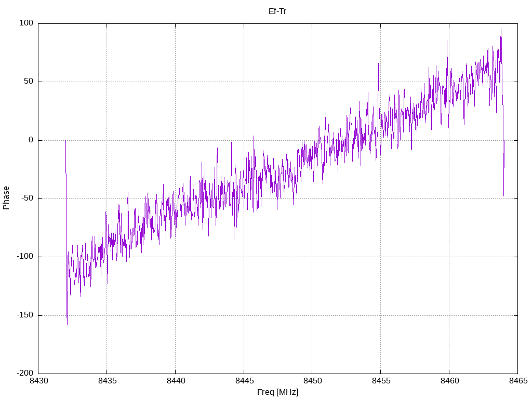Click the y-axis tick label 0
Image resolution: width=532 pixels, height=399 pixels.
tap(31, 140)
